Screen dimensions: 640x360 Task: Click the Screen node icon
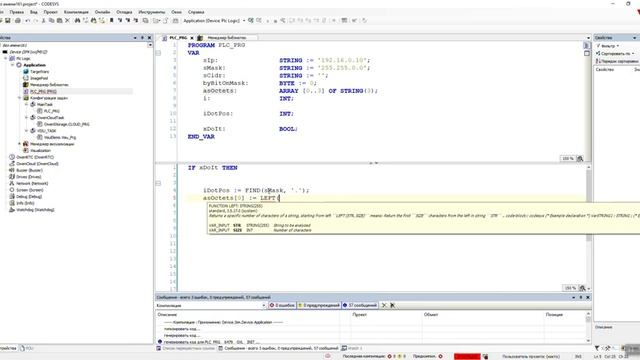[x=12, y=190]
